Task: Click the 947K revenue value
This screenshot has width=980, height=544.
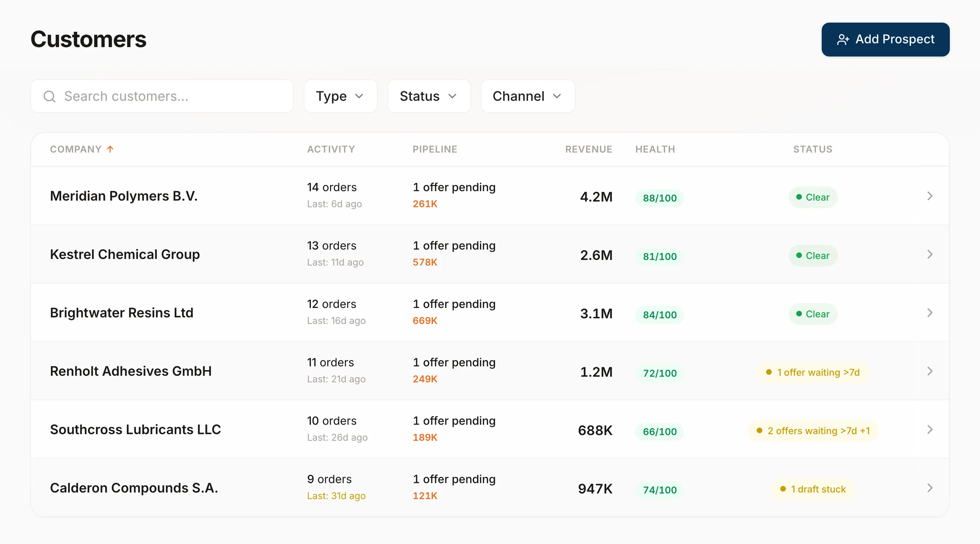Action: 595,488
